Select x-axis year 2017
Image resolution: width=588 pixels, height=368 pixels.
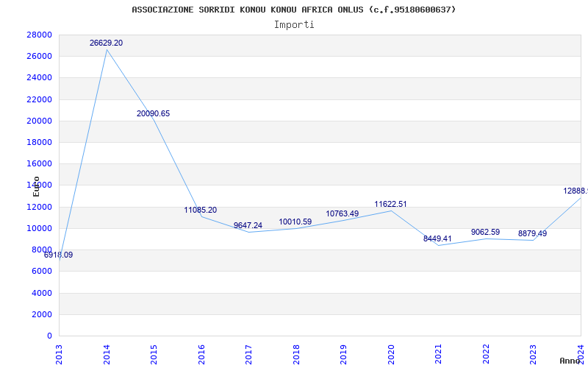(248, 355)
